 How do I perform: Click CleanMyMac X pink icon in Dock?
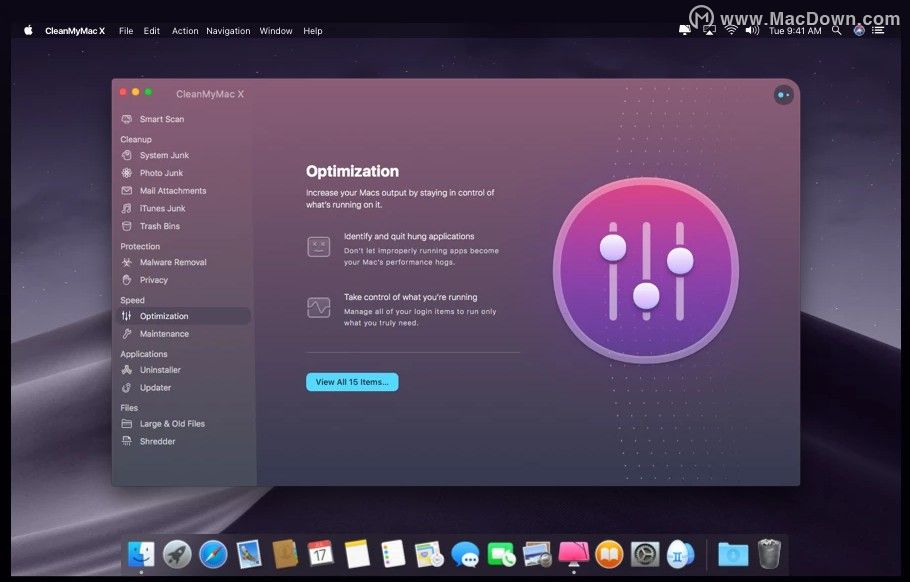[573, 554]
